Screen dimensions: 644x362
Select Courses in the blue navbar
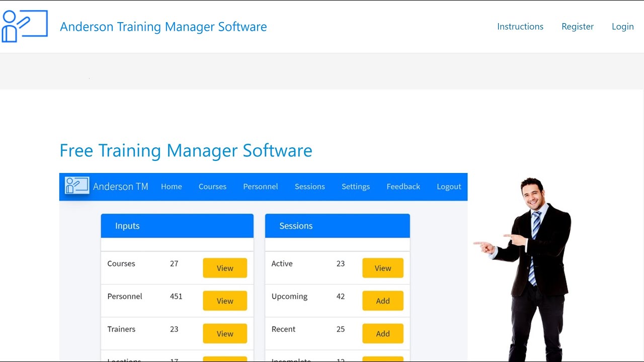pyautogui.click(x=212, y=187)
